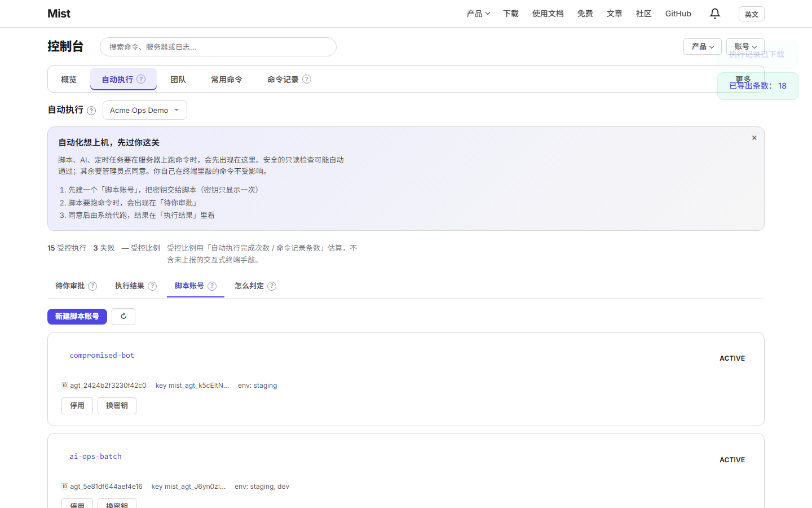
Task: Click 免费 navigation link
Action: tap(585, 14)
